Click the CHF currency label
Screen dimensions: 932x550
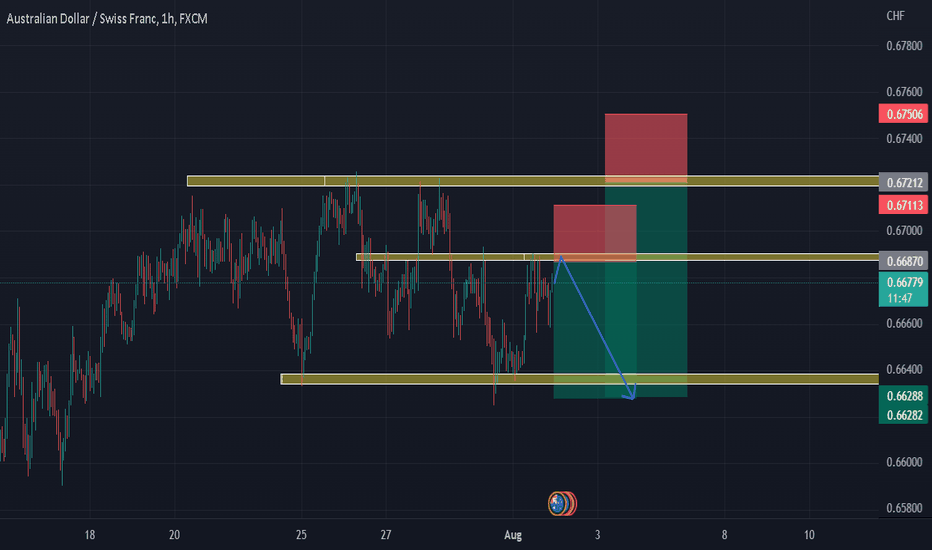pyautogui.click(x=895, y=16)
